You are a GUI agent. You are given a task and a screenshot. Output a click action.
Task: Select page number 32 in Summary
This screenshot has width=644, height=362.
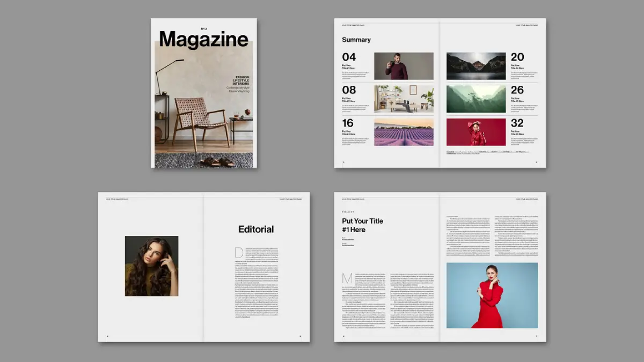pos(517,123)
